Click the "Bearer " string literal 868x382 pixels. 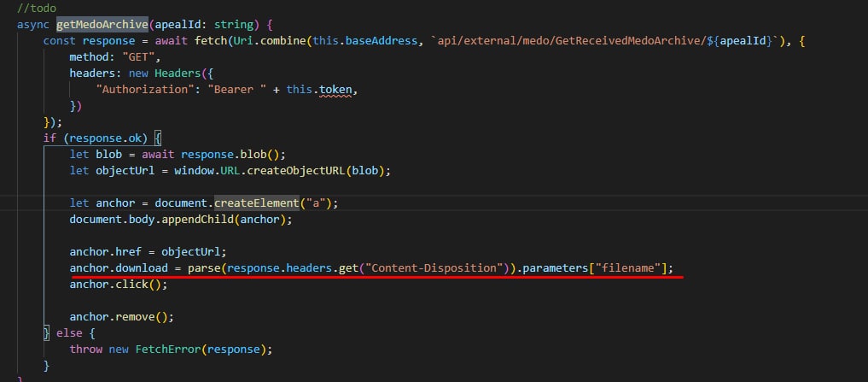[x=236, y=89]
